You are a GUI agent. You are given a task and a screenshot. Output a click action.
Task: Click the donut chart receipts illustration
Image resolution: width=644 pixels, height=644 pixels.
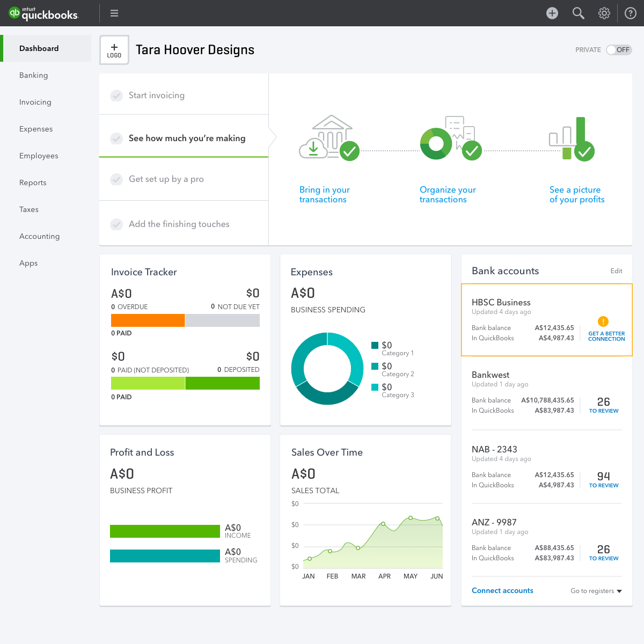pyautogui.click(x=450, y=138)
